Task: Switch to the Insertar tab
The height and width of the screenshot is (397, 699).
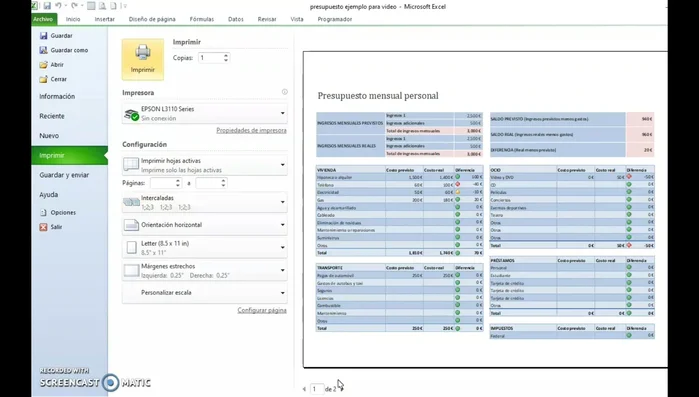Action: [x=104, y=19]
